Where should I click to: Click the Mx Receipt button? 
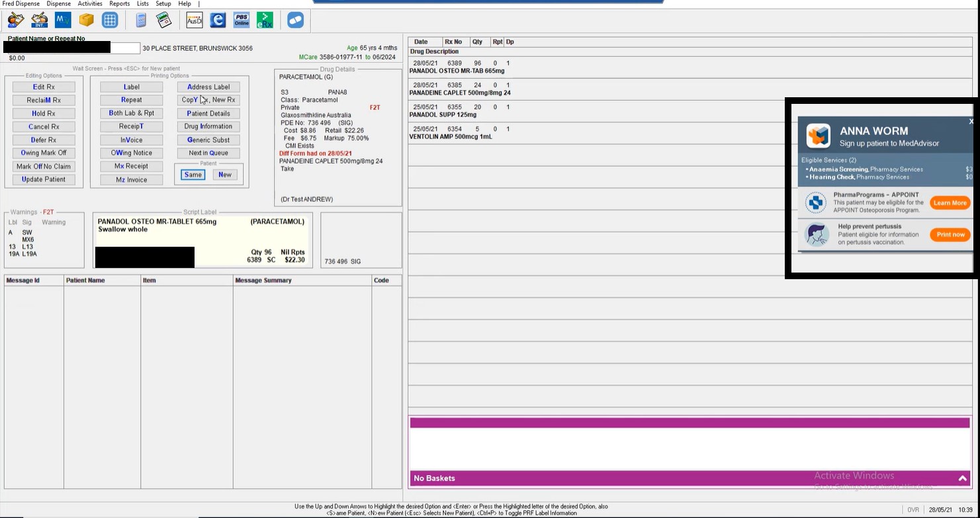pyautogui.click(x=132, y=166)
